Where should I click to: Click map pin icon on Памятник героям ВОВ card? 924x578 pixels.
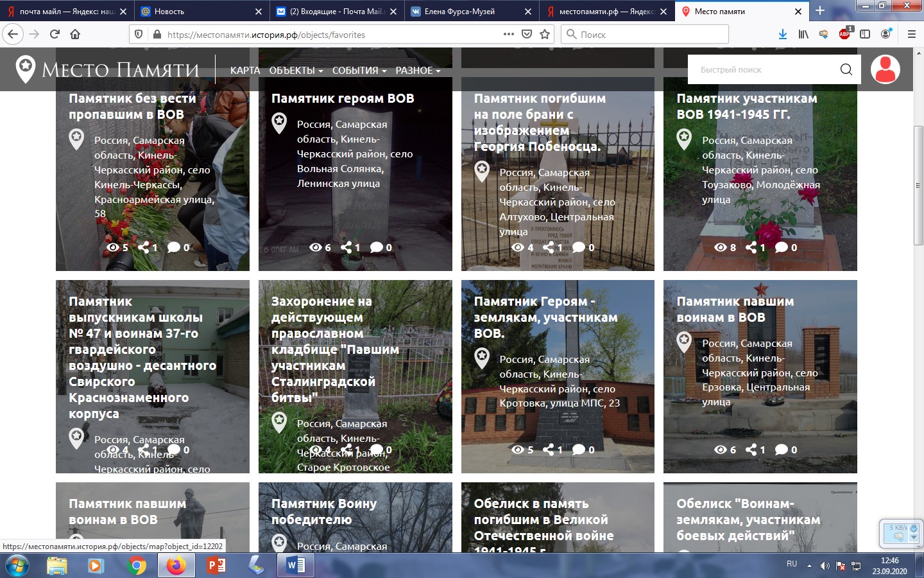pos(279,123)
